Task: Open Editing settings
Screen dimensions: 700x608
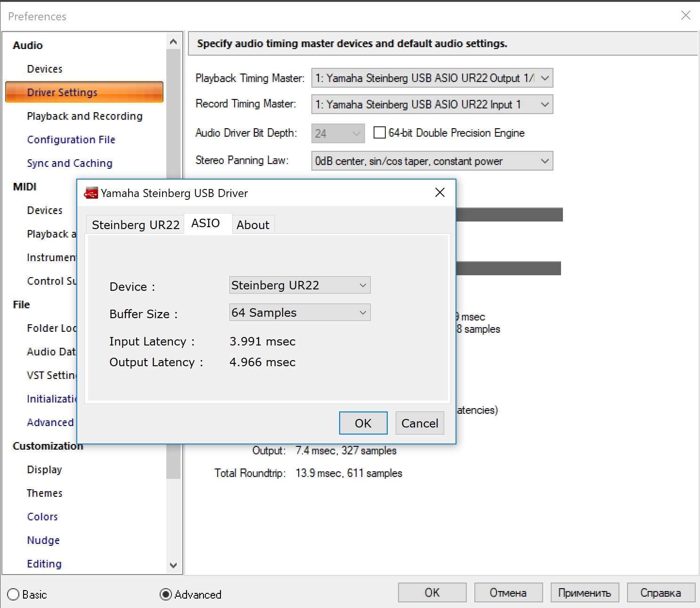Action: pos(44,564)
